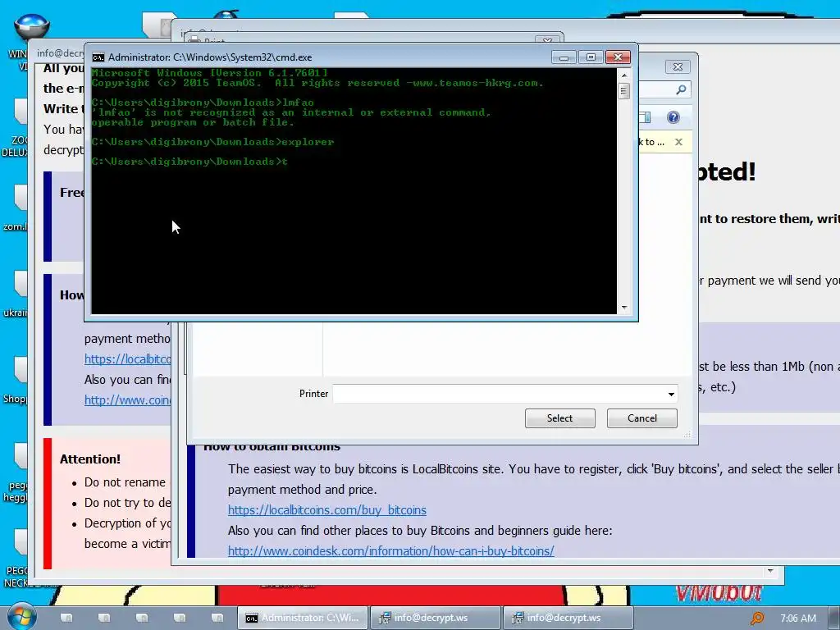Click the cmd window scrollbar down arrow
This screenshot has height=630, width=840.
tap(623, 308)
